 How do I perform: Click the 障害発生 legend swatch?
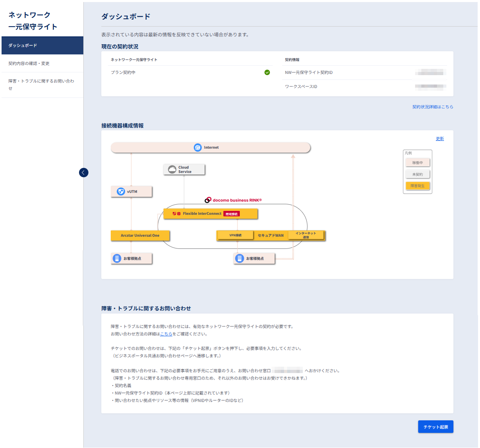(x=417, y=186)
